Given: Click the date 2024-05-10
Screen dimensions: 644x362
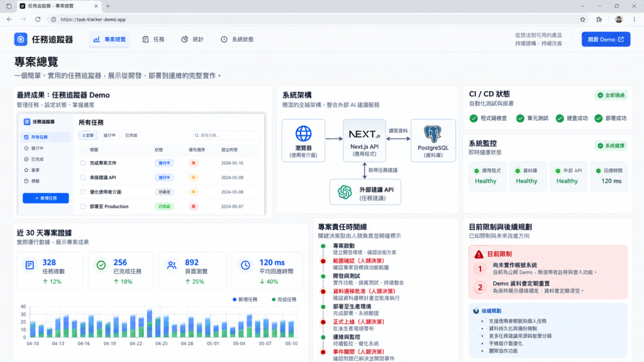Looking at the screenshot, I should click(x=232, y=163).
